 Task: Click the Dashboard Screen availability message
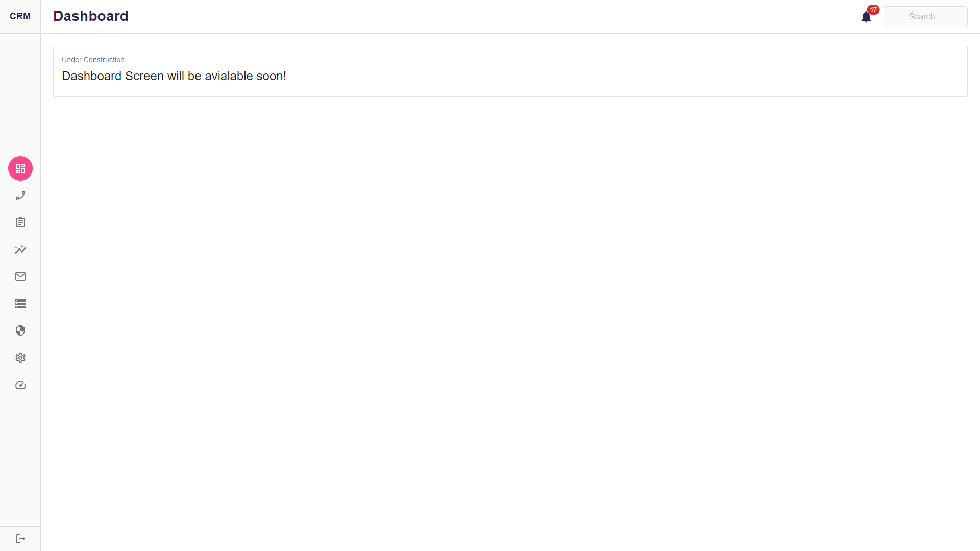174,76
